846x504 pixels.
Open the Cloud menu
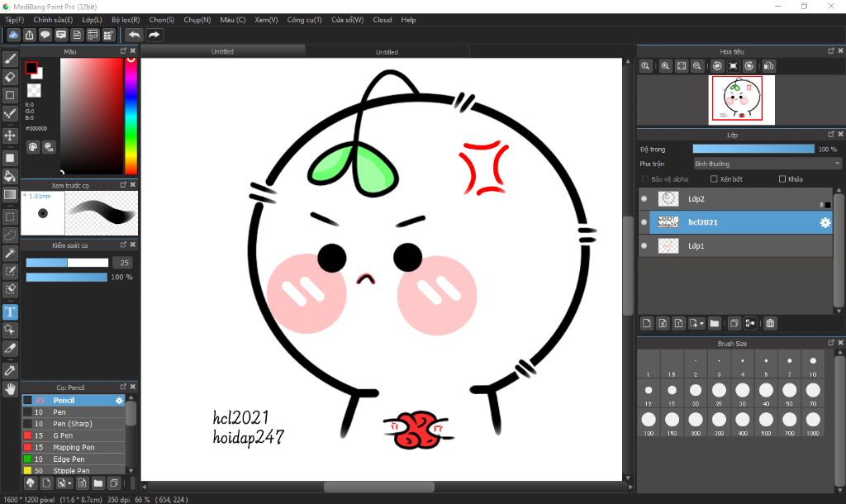point(383,20)
